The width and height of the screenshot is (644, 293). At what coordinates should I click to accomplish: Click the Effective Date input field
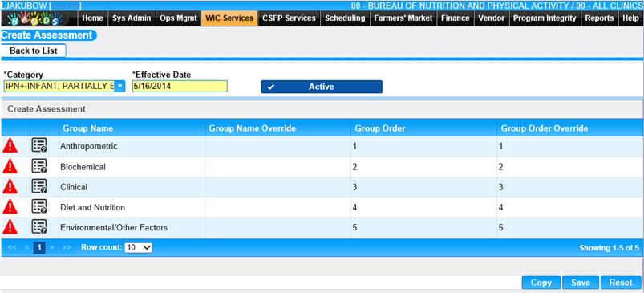pyautogui.click(x=180, y=87)
